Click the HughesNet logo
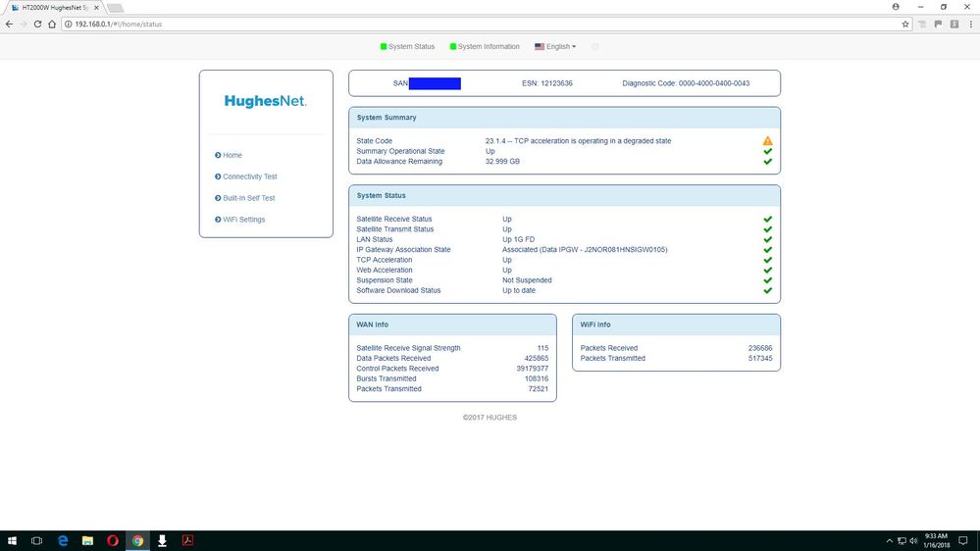This screenshot has width=980, height=551. click(x=265, y=101)
